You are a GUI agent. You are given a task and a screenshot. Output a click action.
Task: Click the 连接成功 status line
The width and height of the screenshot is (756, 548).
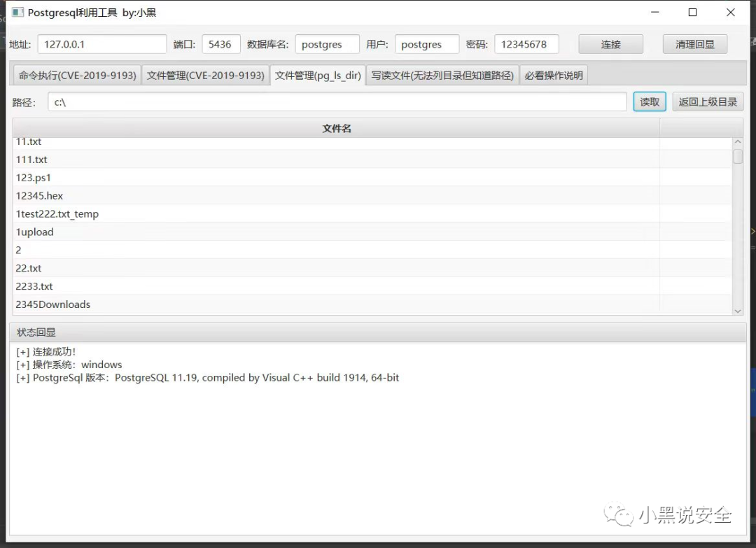pos(46,352)
